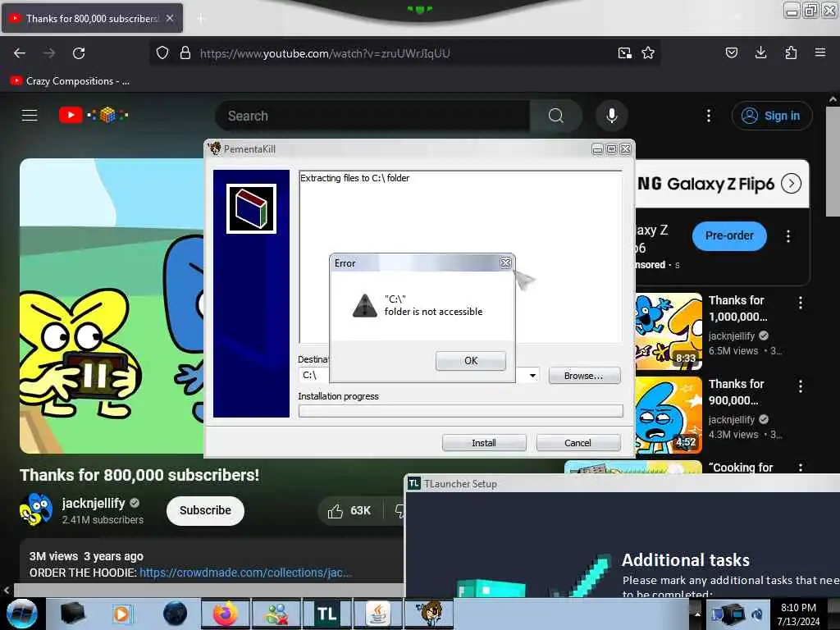Open the destination folder dropdown arrow

click(532, 376)
